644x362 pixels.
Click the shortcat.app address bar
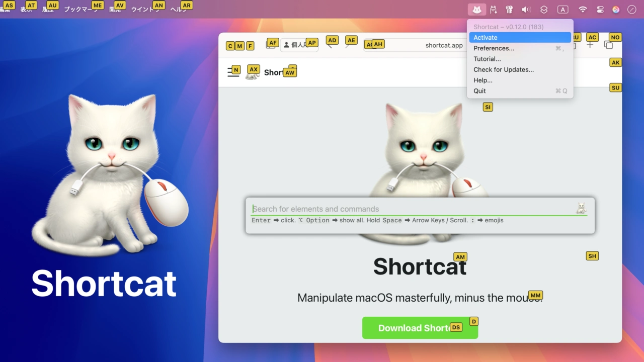click(443, 45)
